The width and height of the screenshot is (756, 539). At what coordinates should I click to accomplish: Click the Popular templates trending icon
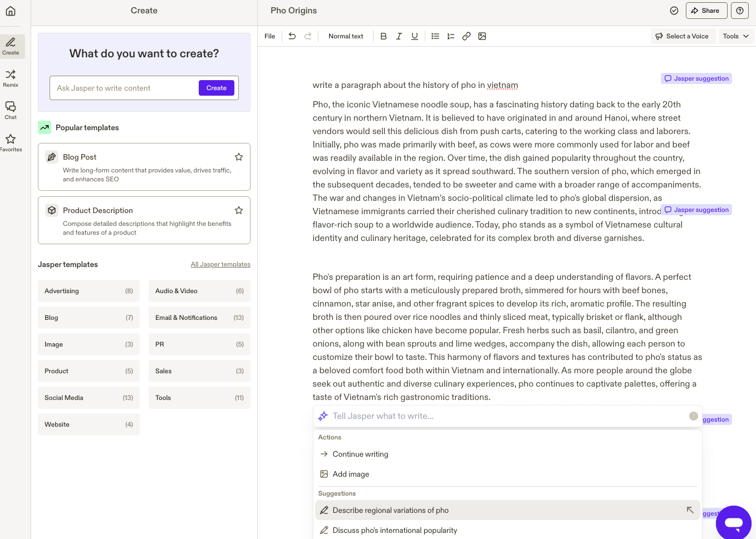click(x=45, y=127)
